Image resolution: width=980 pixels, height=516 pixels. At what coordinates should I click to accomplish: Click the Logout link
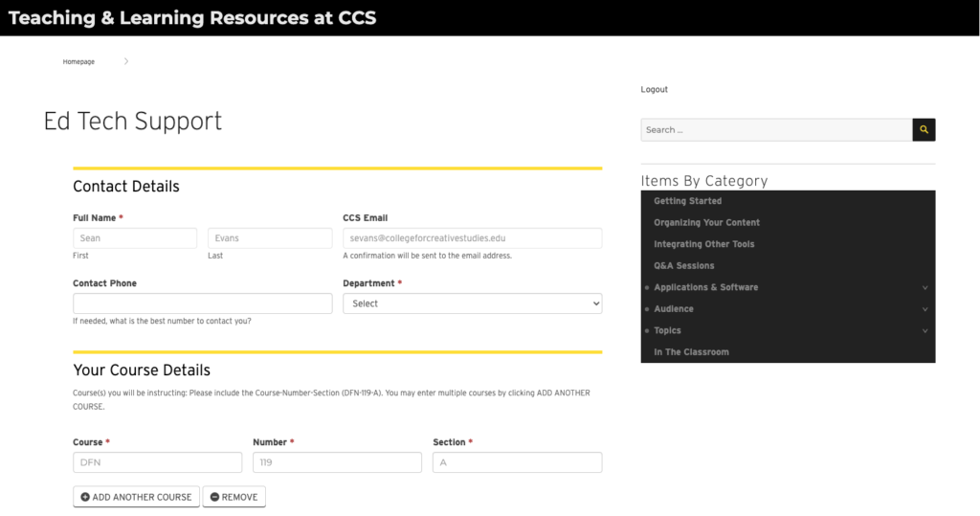[x=654, y=90]
